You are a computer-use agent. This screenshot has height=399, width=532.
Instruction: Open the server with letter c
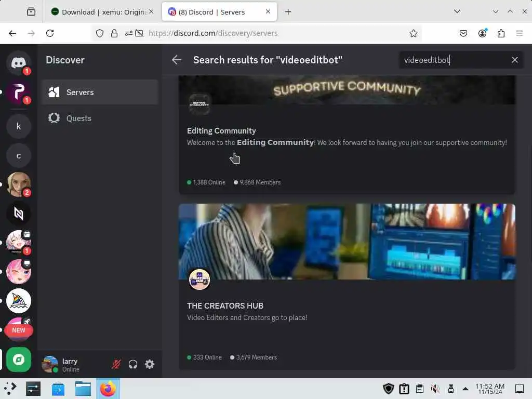click(x=18, y=156)
